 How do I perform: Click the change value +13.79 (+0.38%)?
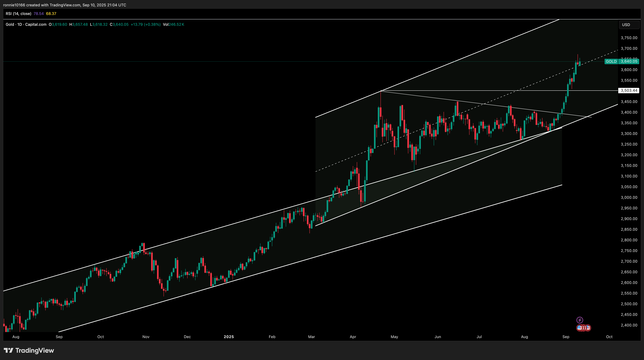pyautogui.click(x=145, y=24)
